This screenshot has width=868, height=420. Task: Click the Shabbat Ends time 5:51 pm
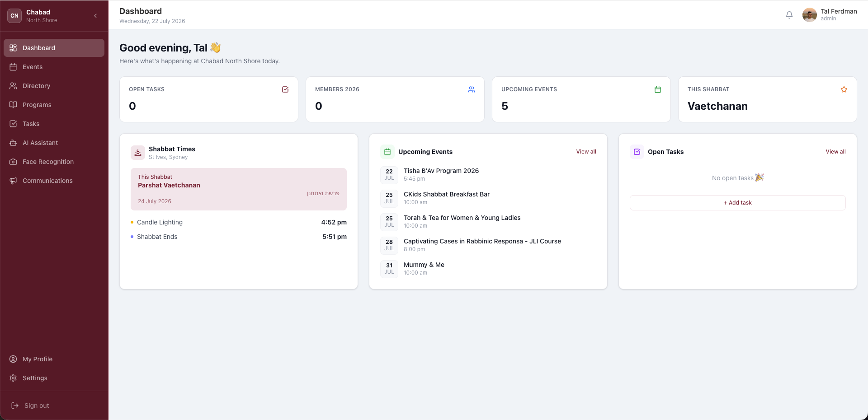pyautogui.click(x=335, y=237)
